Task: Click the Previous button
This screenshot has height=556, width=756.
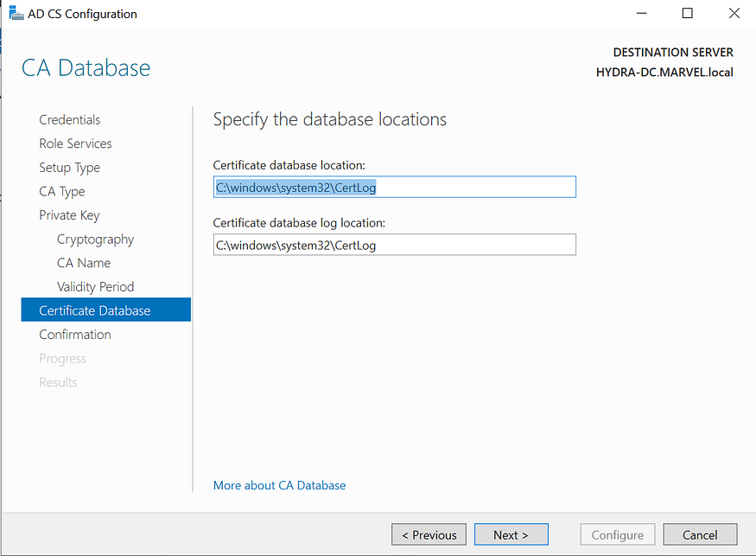Action: [x=429, y=534]
